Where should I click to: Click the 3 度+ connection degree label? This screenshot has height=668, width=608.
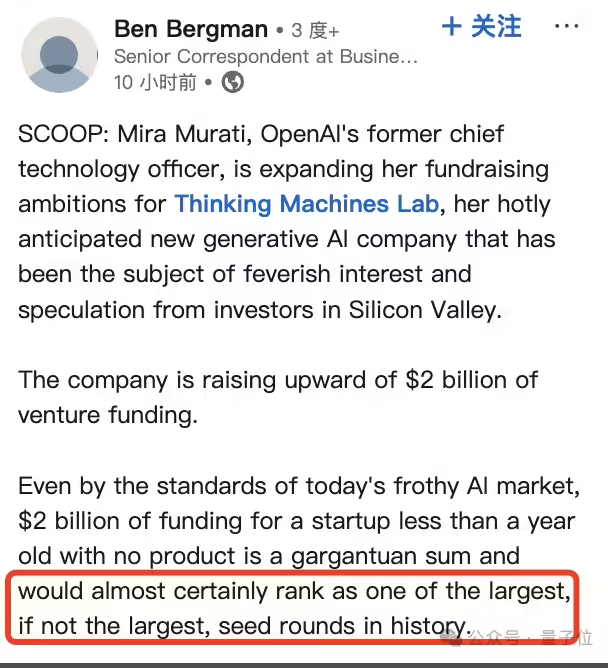(x=315, y=31)
